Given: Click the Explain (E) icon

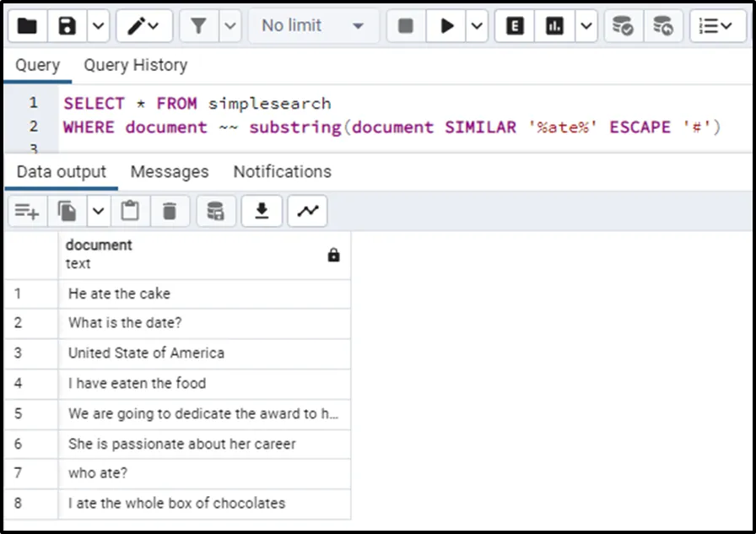Looking at the screenshot, I should coord(515,26).
